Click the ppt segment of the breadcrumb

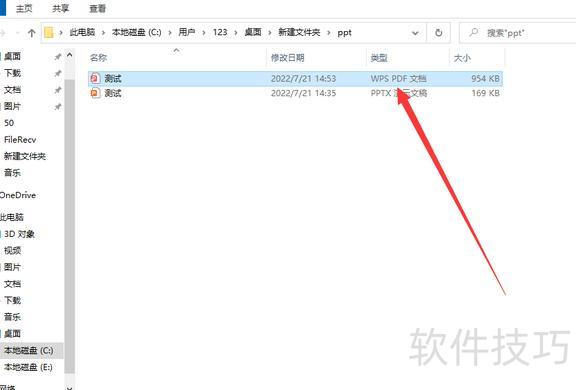click(x=345, y=33)
